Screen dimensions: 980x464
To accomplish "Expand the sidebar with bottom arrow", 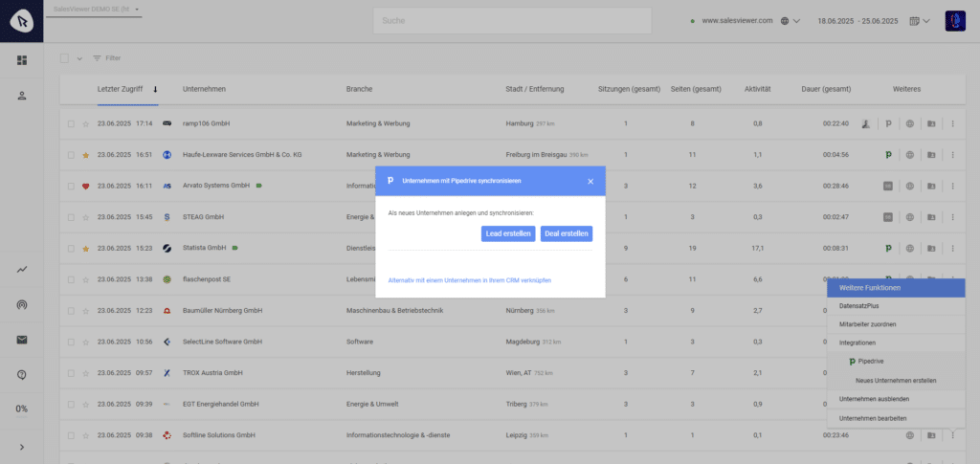I will pyautogui.click(x=22, y=447).
